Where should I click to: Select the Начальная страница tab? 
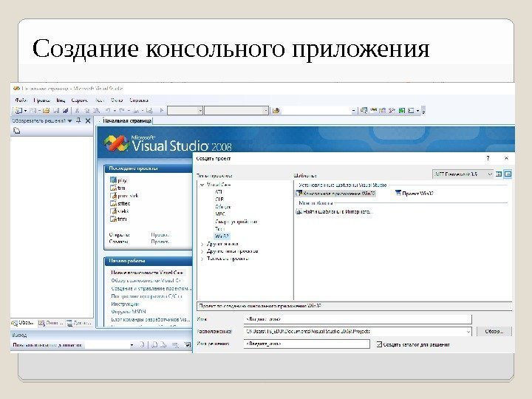(127, 120)
